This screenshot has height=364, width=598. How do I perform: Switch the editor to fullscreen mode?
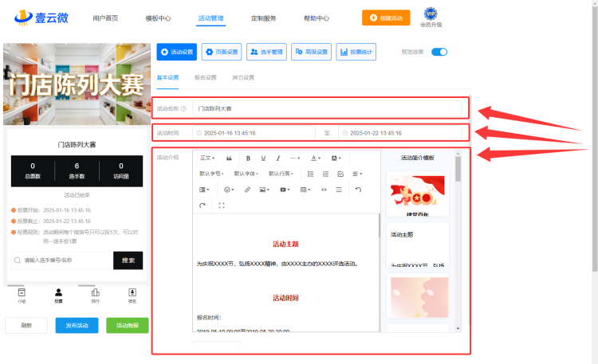coord(222,205)
